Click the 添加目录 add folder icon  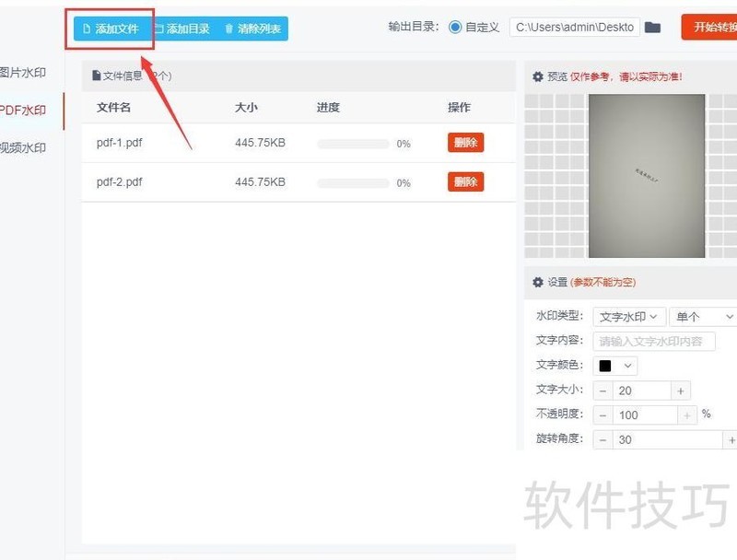coord(161,29)
